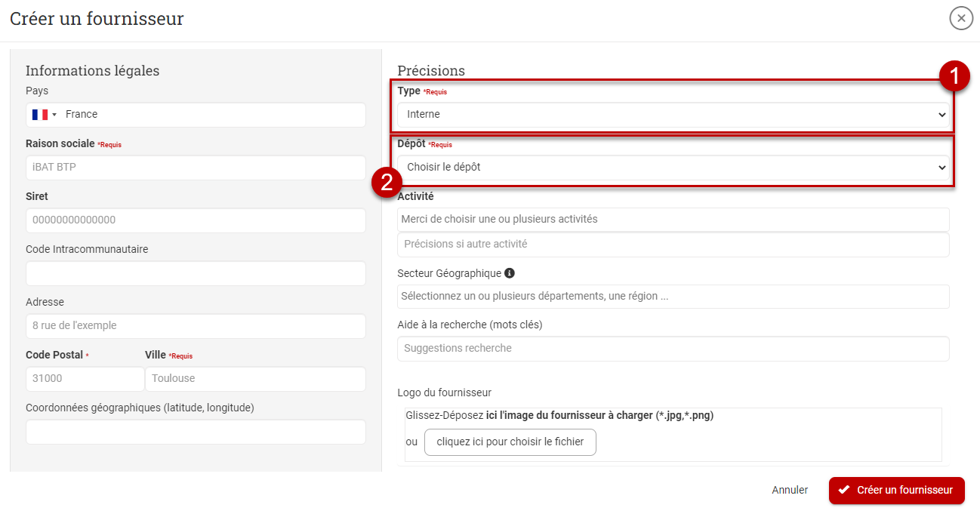Screen dimensions: 980x514
Task: Select the Adresse input field
Action: coord(196,326)
